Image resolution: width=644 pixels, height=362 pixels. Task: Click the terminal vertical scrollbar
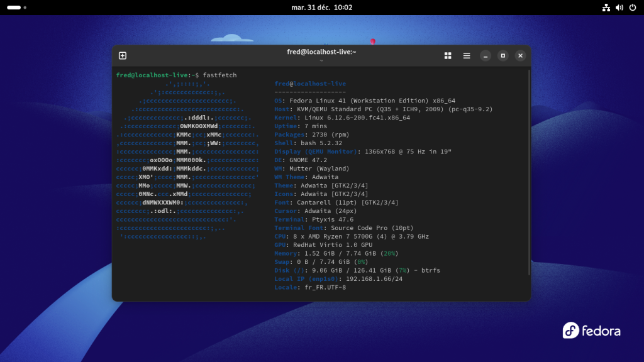pyautogui.click(x=528, y=173)
